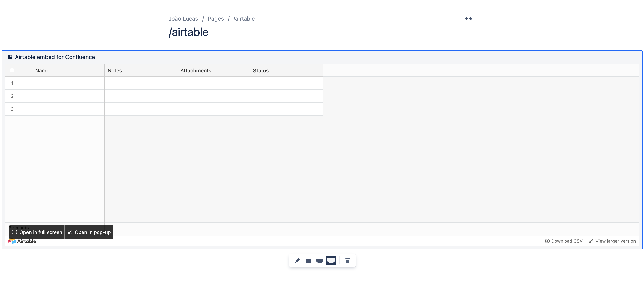This screenshot has width=644, height=281.
Task: Click the pop-up window icon
Action: point(70,232)
